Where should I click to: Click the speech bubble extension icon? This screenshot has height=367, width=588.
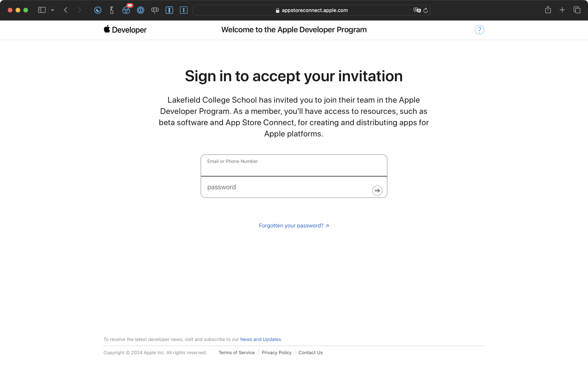coord(155,10)
